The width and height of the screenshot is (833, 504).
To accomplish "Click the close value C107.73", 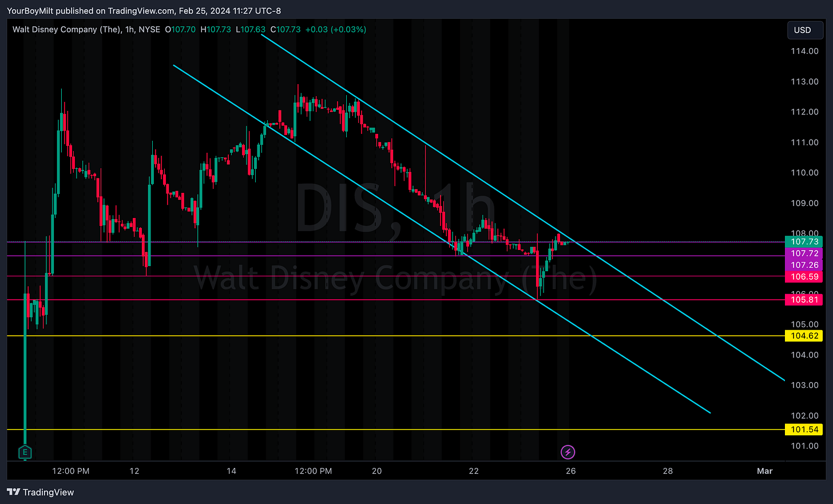I will (x=285, y=29).
